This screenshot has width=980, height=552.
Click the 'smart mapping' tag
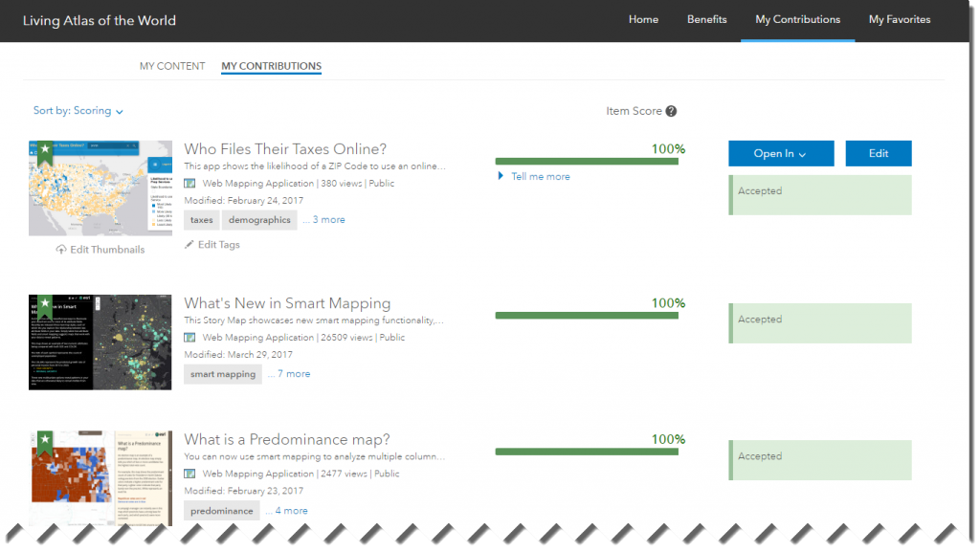tap(222, 374)
